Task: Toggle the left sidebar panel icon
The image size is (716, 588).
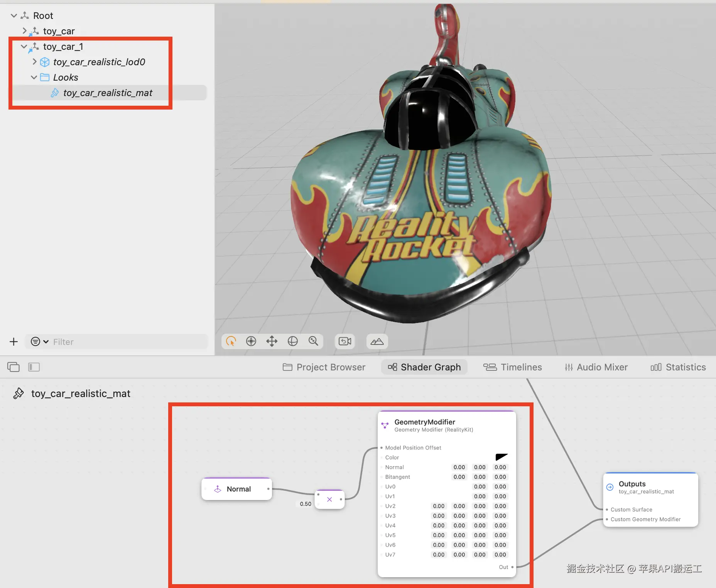Action: pos(34,367)
